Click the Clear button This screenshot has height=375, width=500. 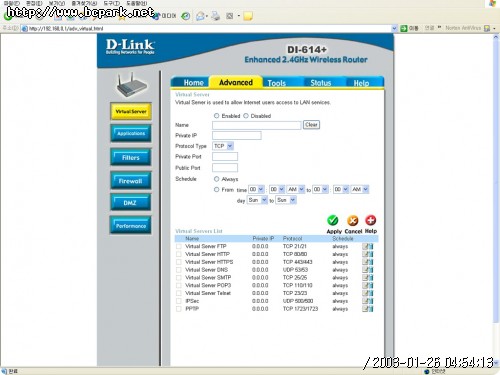coord(311,125)
